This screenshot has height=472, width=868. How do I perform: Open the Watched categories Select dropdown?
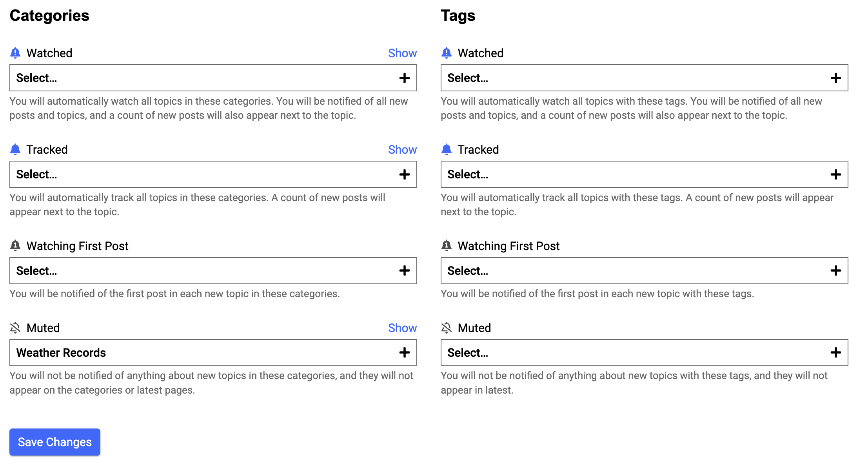[x=213, y=78]
